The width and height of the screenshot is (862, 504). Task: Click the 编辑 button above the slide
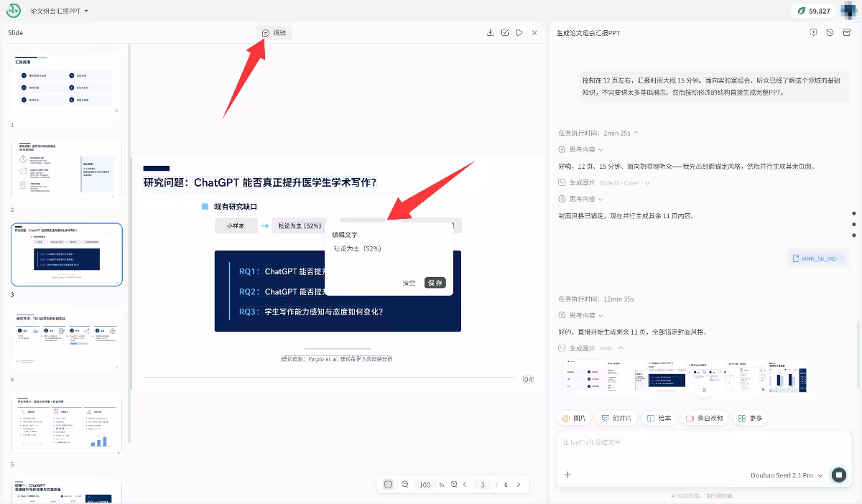(274, 33)
